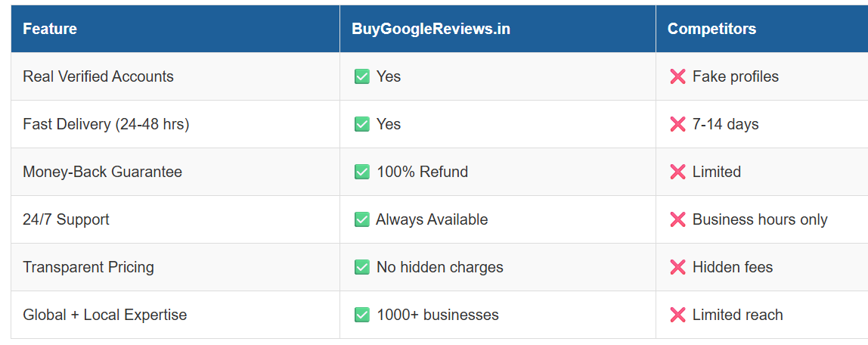Click the red cross beside Fake profiles
This screenshot has width=868, height=345.
pos(677,76)
